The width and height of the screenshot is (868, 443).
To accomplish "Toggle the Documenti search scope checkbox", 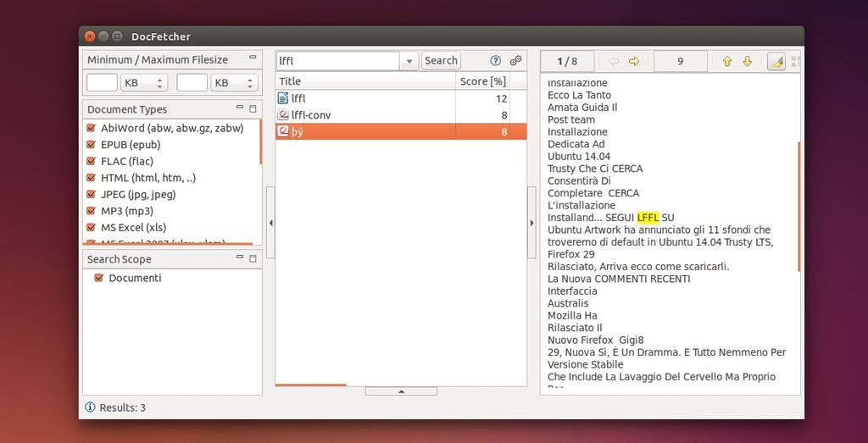I will tap(98, 278).
